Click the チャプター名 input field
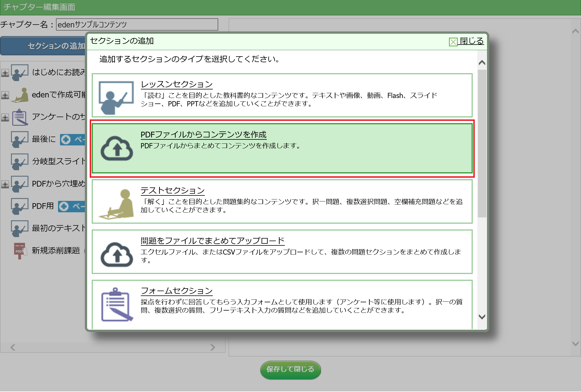Image resolution: width=581 pixels, height=392 pixels. (x=137, y=25)
